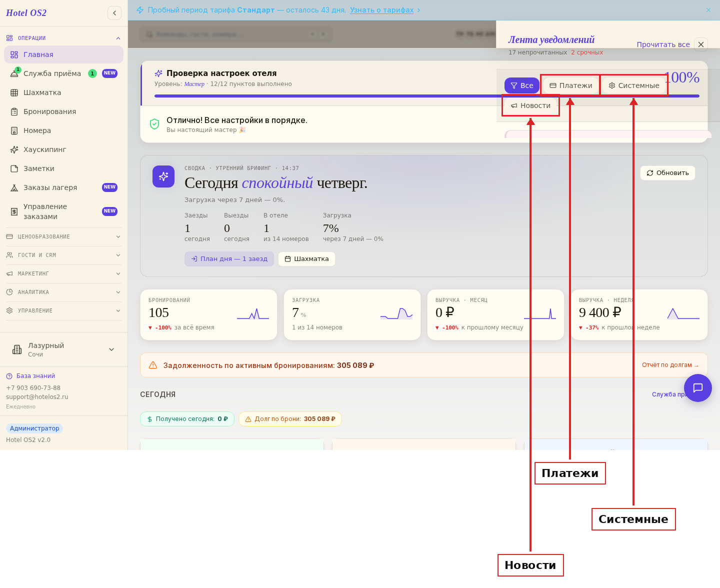Filter notifications by Все
Image resolution: width=720 pixels, height=588 pixels.
[522, 85]
